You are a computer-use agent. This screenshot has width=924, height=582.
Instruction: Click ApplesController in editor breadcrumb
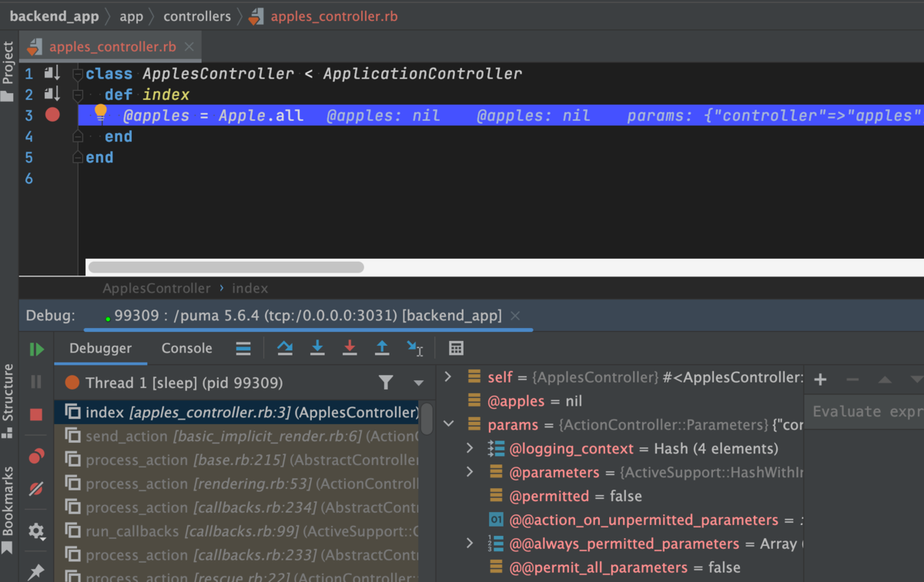click(x=156, y=289)
